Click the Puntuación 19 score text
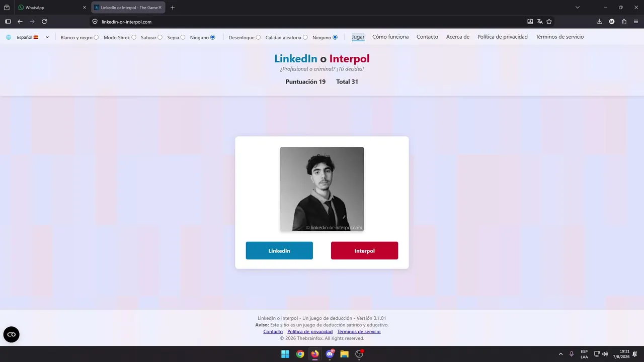The width and height of the screenshot is (644, 362). (305, 82)
